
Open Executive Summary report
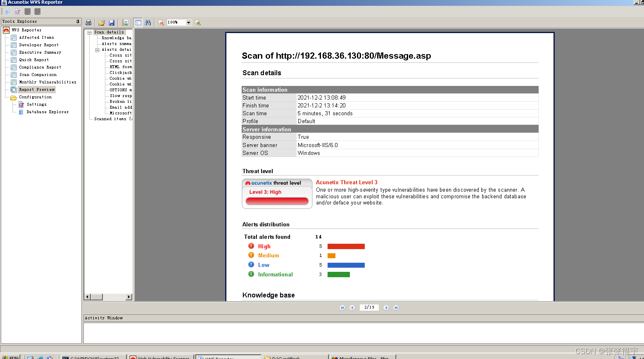click(x=40, y=52)
